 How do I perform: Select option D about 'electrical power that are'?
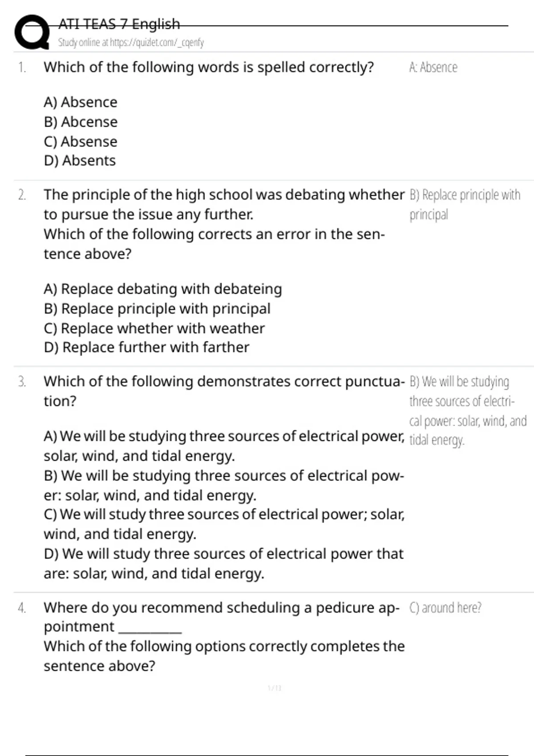click(223, 563)
